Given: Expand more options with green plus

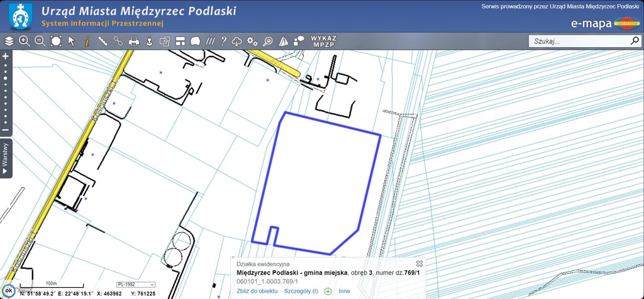Looking at the screenshot, I should pyautogui.click(x=328, y=291).
